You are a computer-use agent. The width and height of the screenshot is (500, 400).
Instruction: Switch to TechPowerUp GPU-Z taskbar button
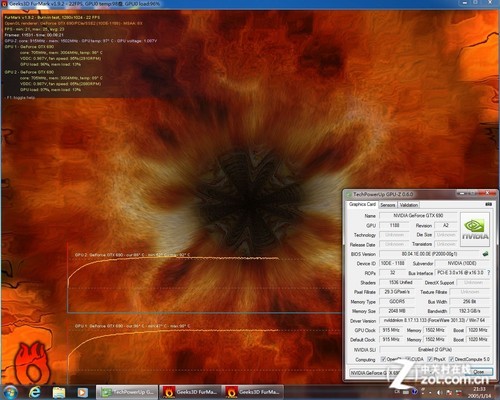coord(128,392)
